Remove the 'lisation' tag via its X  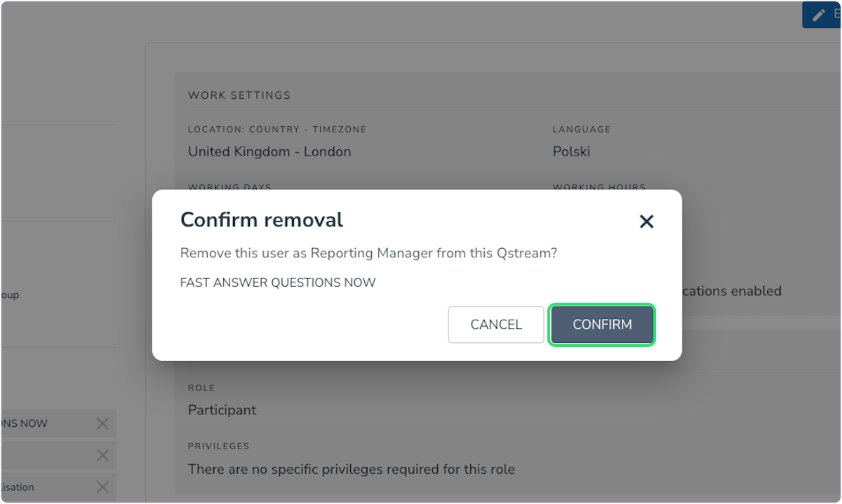coord(102,487)
